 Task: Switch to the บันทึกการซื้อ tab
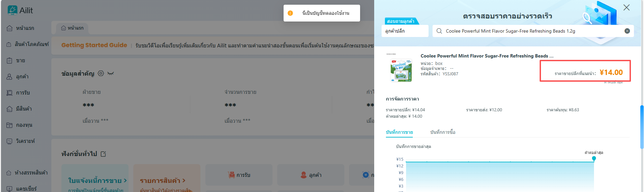pyautogui.click(x=443, y=132)
